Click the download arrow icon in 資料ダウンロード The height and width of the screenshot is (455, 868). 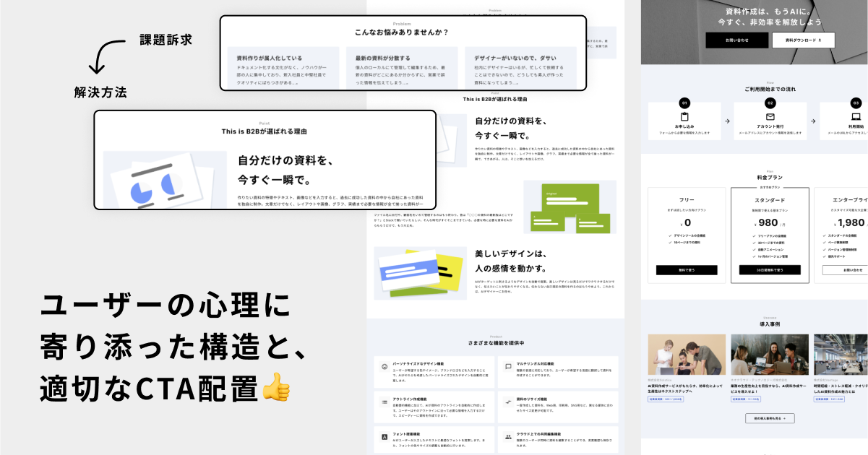point(820,40)
